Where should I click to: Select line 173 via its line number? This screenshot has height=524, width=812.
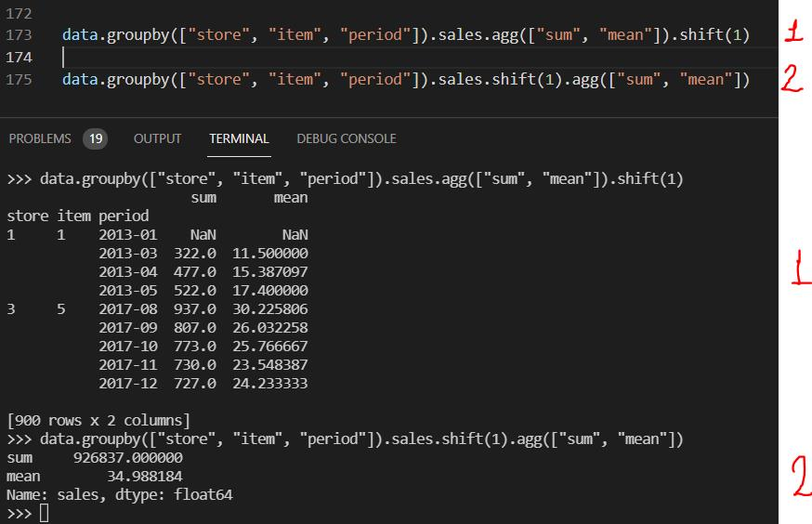19,35
